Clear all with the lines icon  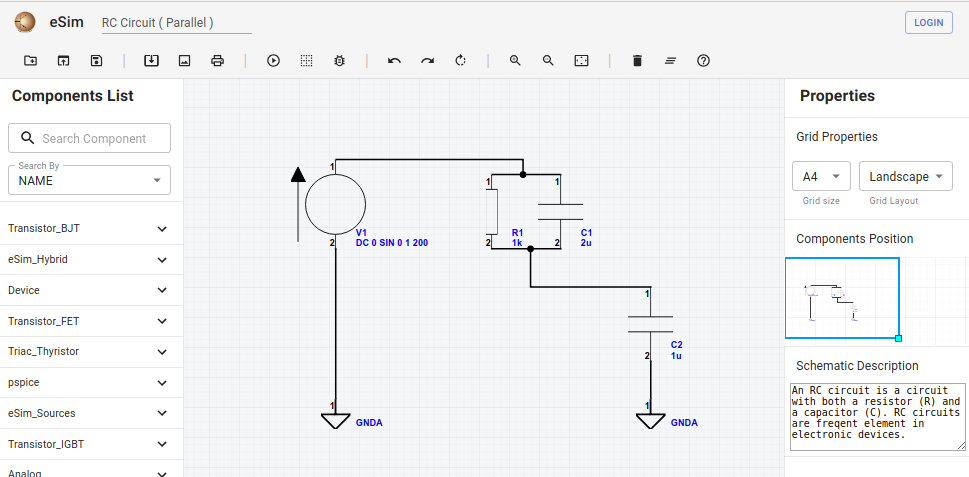click(671, 61)
